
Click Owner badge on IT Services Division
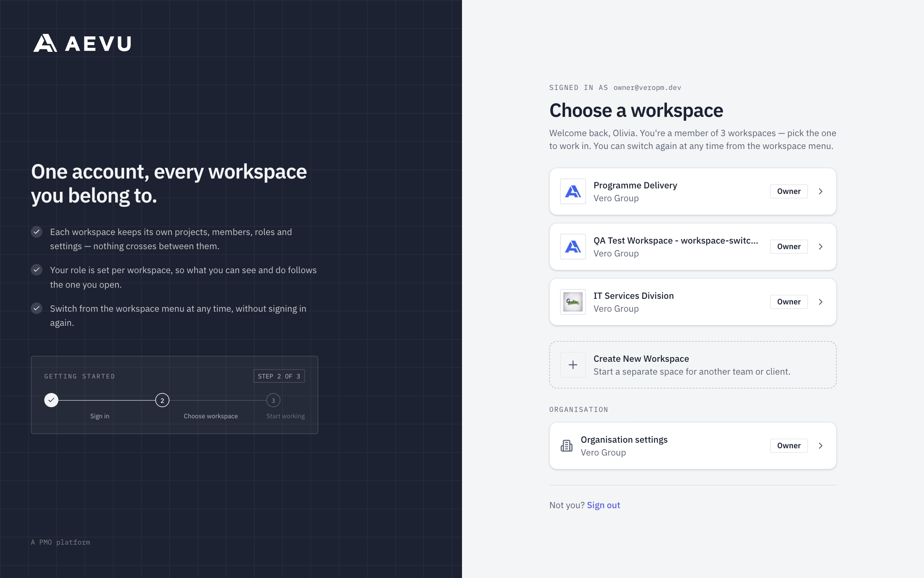pyautogui.click(x=789, y=302)
